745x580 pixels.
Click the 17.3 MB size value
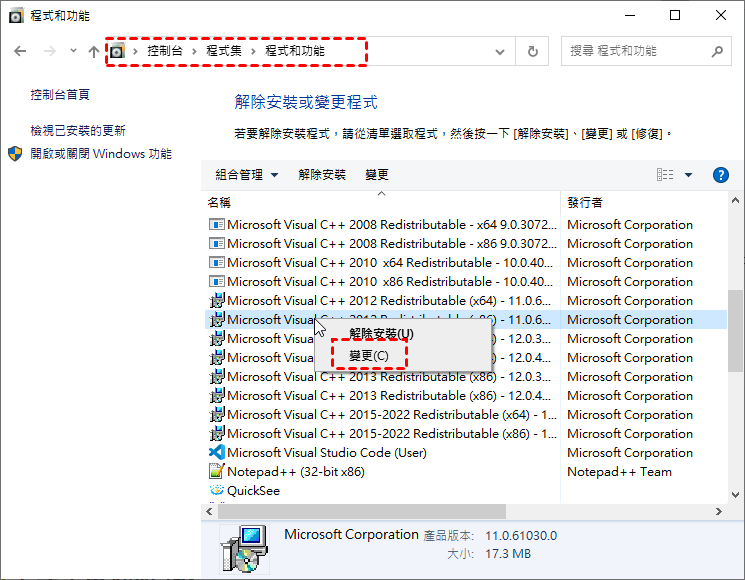[x=508, y=554]
